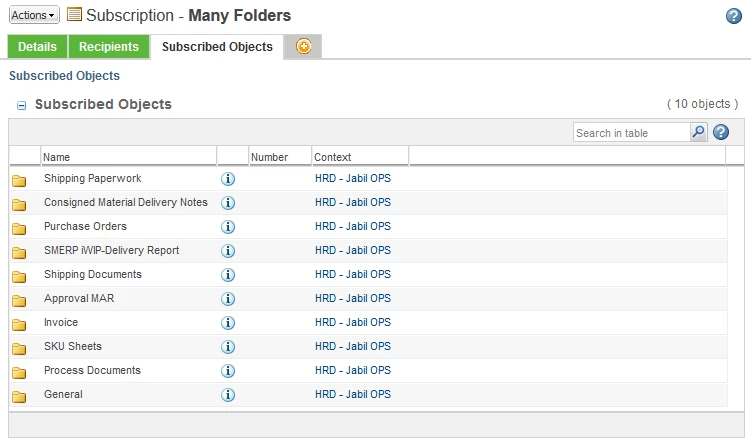The image size is (751, 444).
Task: Open HRD - Jabil OPS link for Process Documents
Action: tap(353, 370)
